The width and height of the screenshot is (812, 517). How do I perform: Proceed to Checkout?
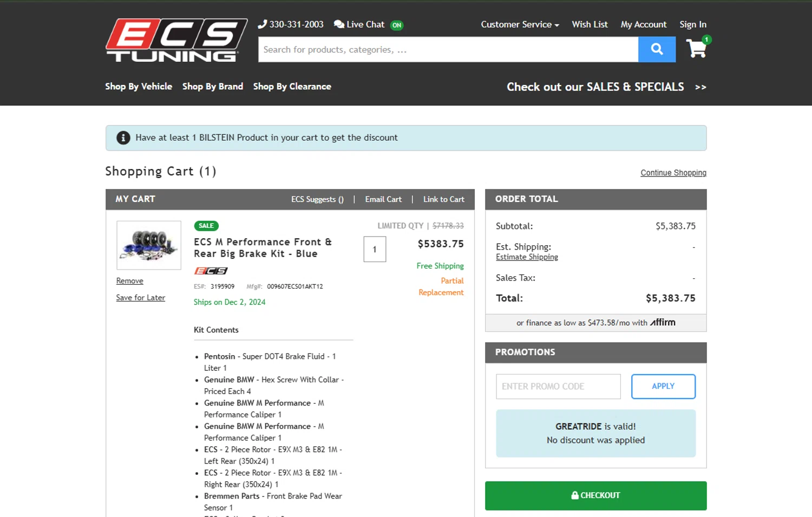coord(596,495)
